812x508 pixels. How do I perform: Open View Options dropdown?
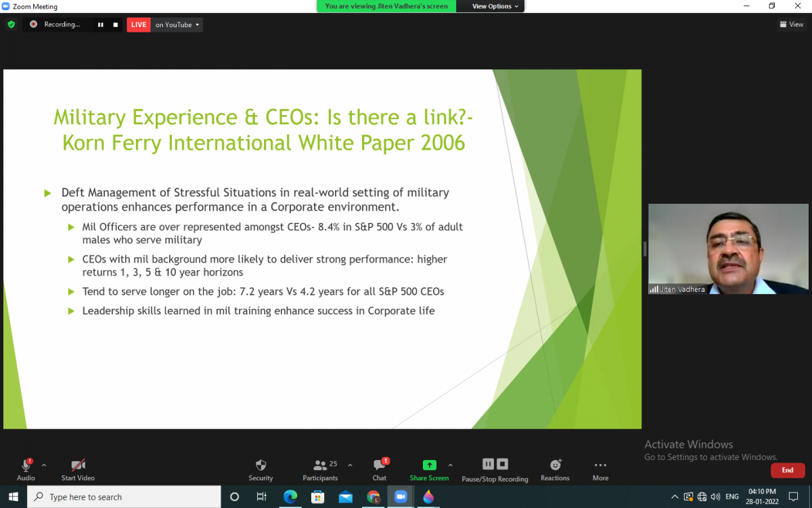pos(495,6)
